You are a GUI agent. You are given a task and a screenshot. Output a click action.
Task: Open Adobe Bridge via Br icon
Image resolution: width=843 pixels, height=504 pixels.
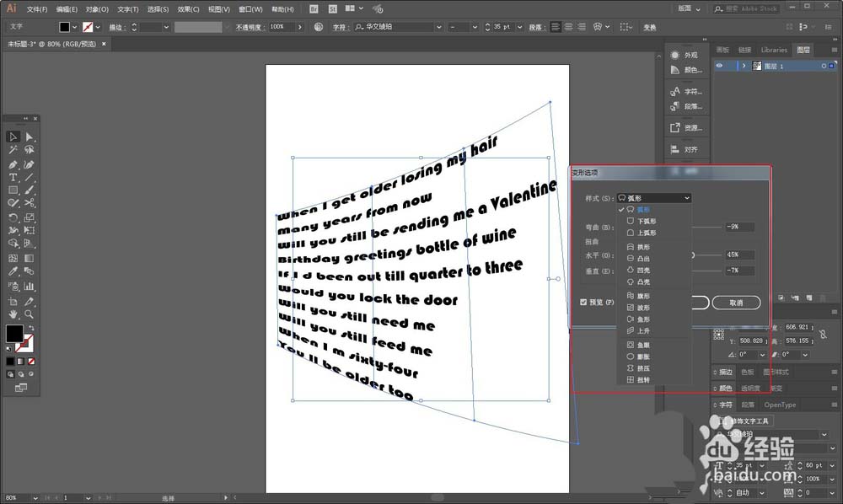click(x=314, y=8)
